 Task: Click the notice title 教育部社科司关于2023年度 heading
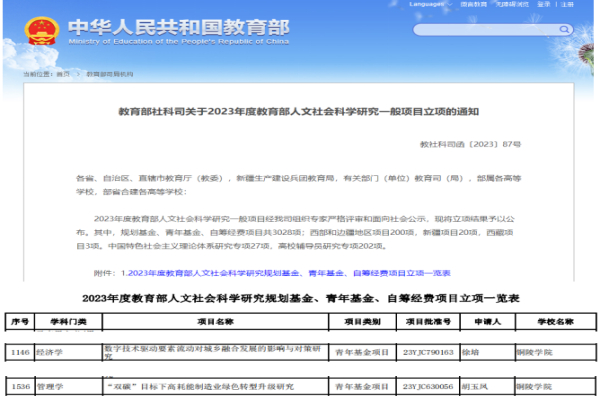(x=298, y=111)
